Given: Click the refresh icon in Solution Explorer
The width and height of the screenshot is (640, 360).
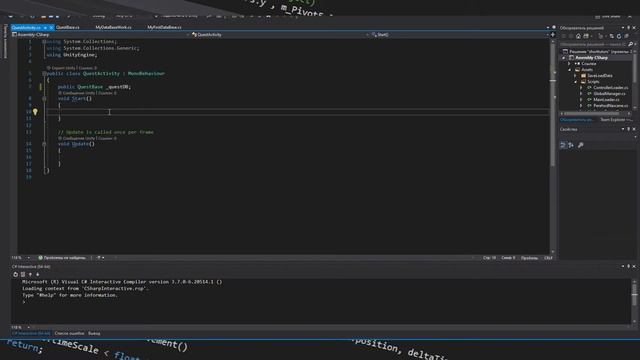Looking at the screenshot, I should [619, 36].
